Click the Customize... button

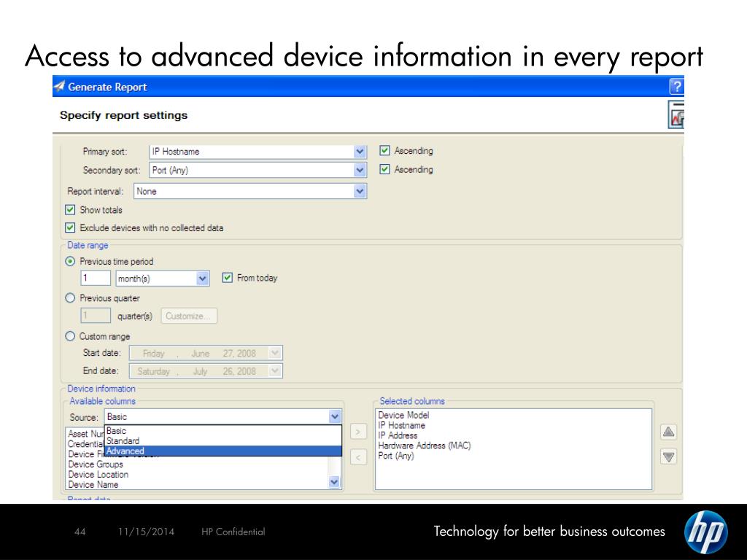(189, 316)
